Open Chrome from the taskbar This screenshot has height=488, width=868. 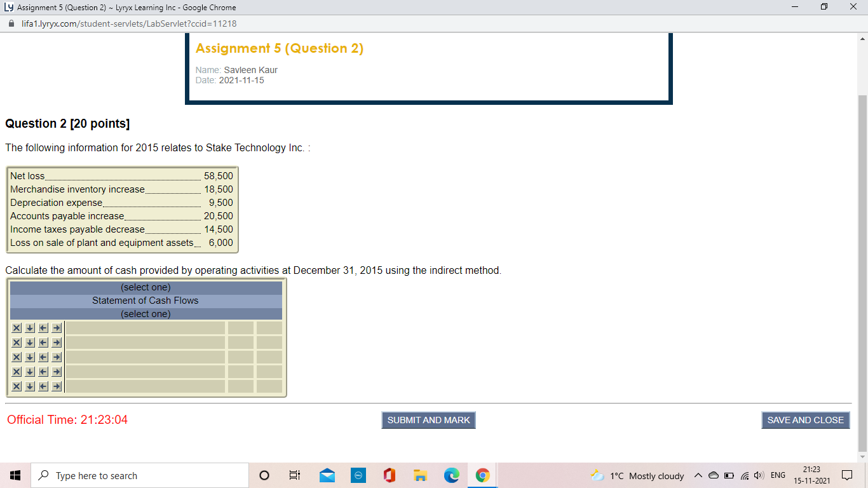(482, 475)
